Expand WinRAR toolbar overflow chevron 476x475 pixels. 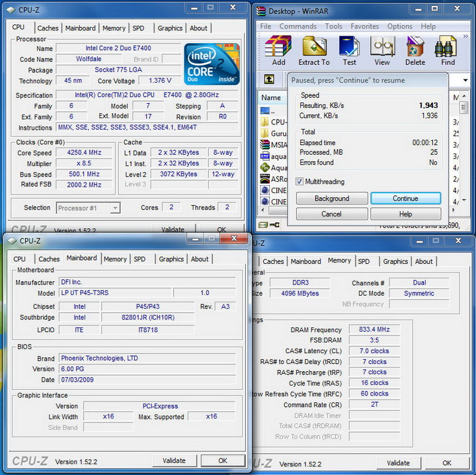pos(465,36)
